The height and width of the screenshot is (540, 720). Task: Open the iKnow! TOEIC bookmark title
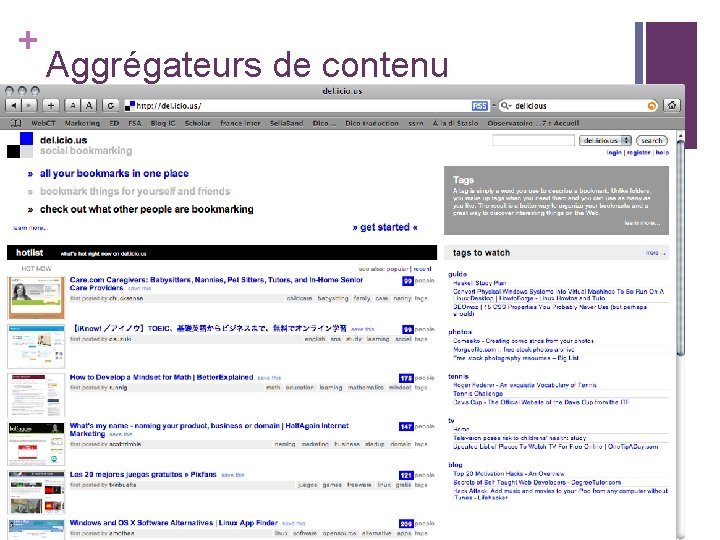tap(210, 328)
